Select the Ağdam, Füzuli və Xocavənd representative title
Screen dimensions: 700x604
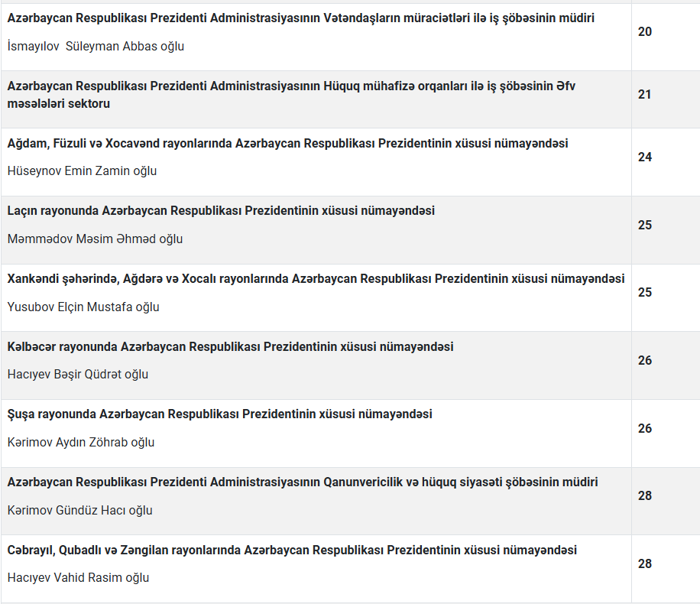(287, 143)
